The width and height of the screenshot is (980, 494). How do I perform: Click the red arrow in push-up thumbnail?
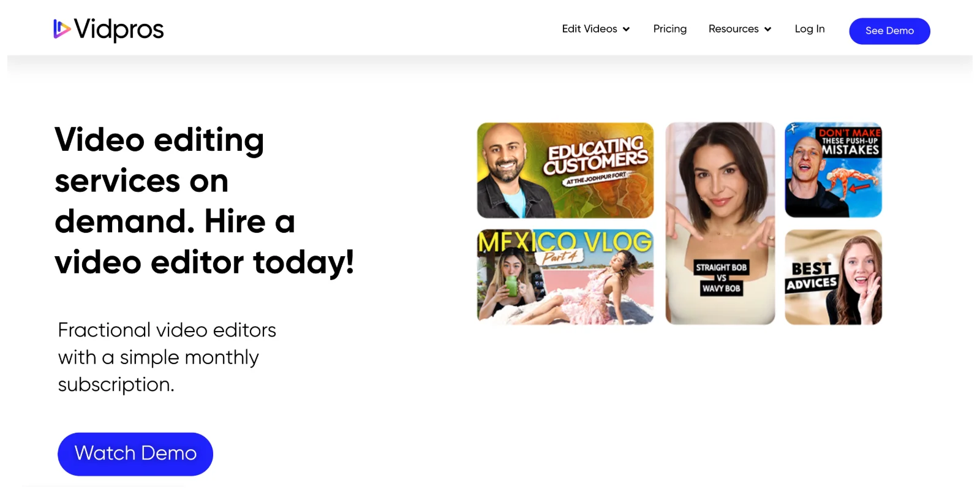pyautogui.click(x=860, y=188)
